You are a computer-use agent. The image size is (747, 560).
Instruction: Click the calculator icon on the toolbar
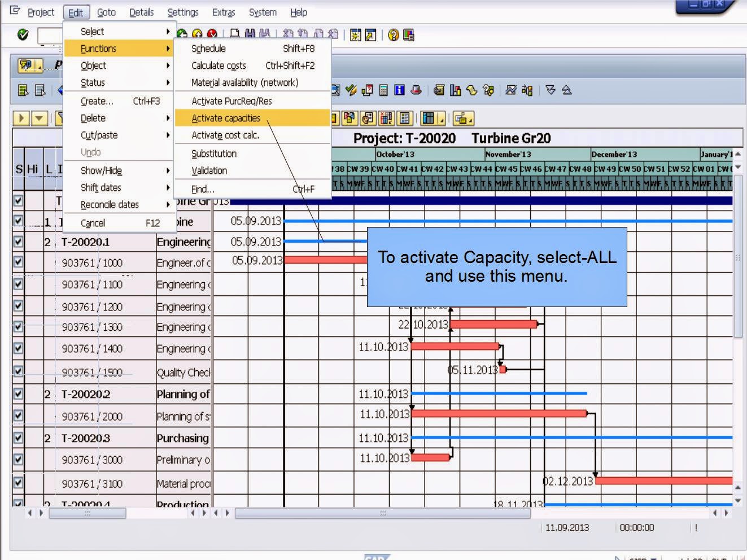coord(383,90)
